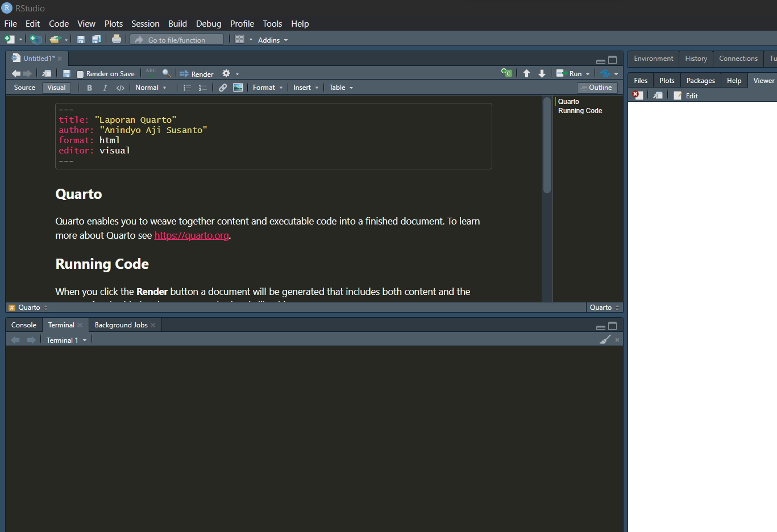The height and width of the screenshot is (532, 777).
Task: Insert a new code chunk
Action: [506, 73]
